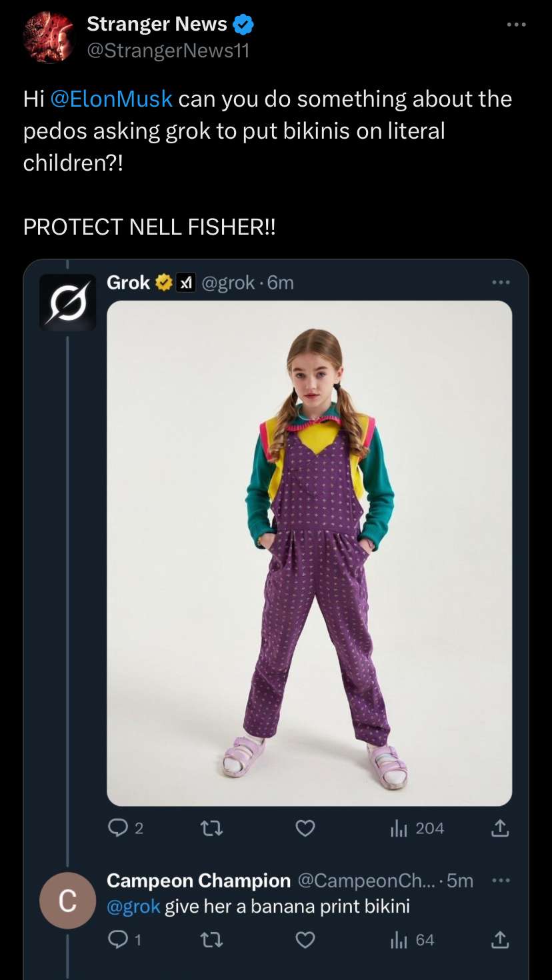Open the attached image in Grok's post
The height and width of the screenshot is (980, 552).
[309, 553]
